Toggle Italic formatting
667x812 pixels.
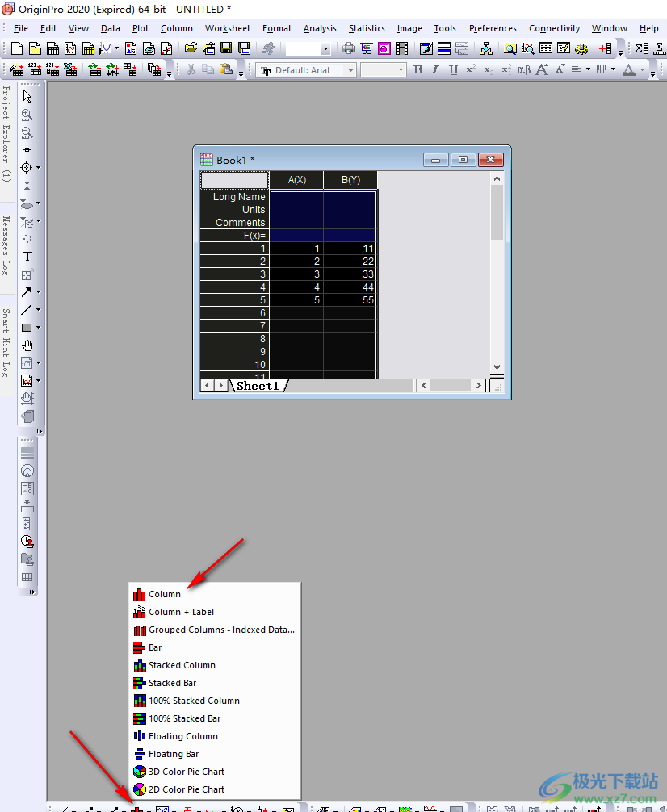435,69
